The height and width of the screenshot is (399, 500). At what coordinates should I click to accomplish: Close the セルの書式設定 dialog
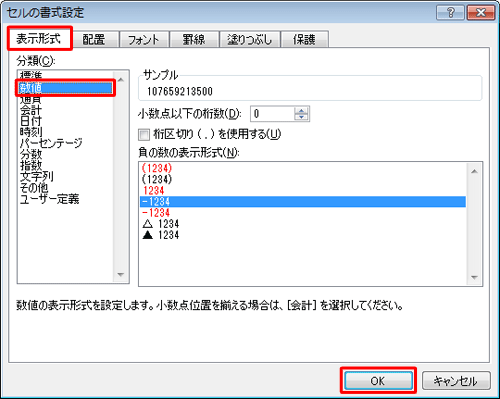[481, 13]
